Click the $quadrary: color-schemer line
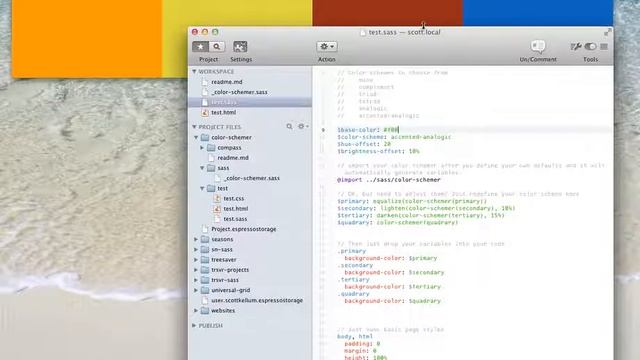The width and height of the screenshot is (640, 360). (x=398, y=223)
